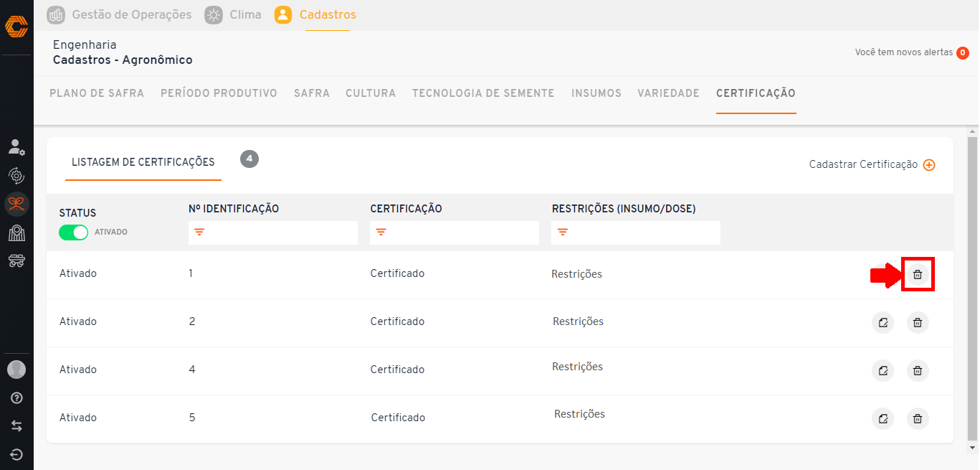The image size is (980, 470).
Task: Switch to Período Produtivo tab
Action: pyautogui.click(x=219, y=93)
